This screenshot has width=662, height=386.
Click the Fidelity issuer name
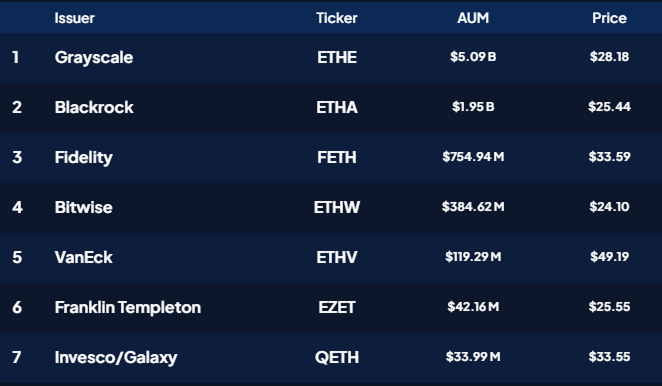tap(84, 158)
